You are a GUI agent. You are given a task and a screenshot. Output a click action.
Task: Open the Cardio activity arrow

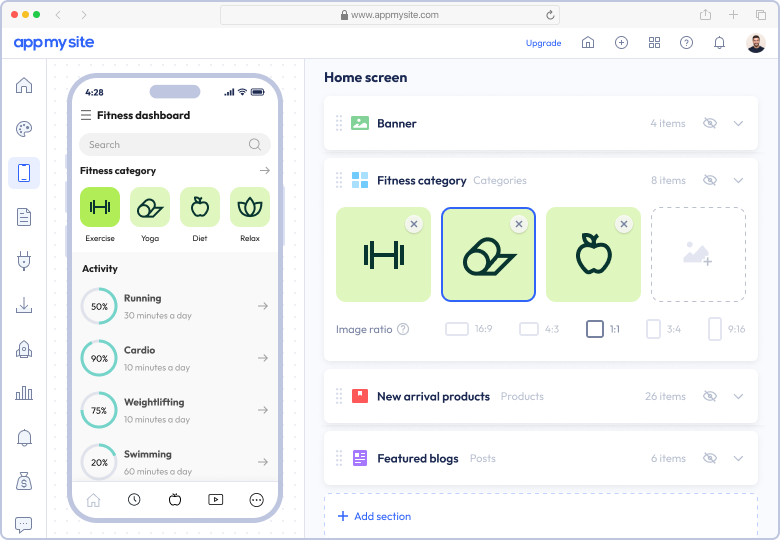pos(263,358)
